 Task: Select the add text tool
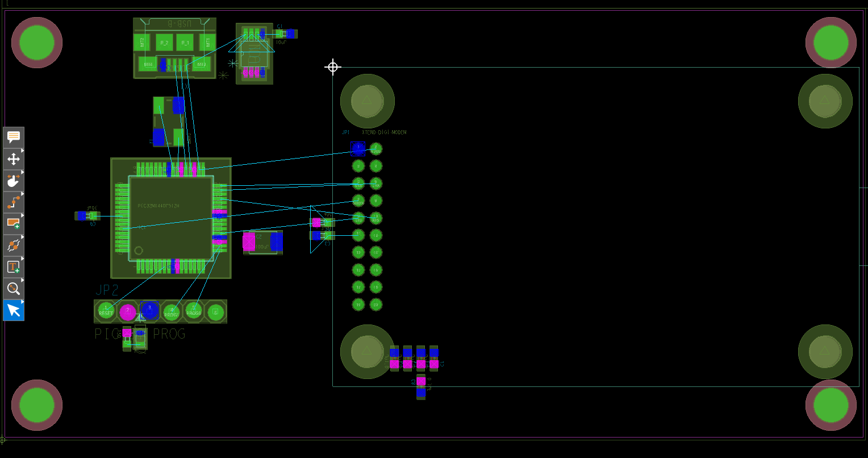pos(14,267)
